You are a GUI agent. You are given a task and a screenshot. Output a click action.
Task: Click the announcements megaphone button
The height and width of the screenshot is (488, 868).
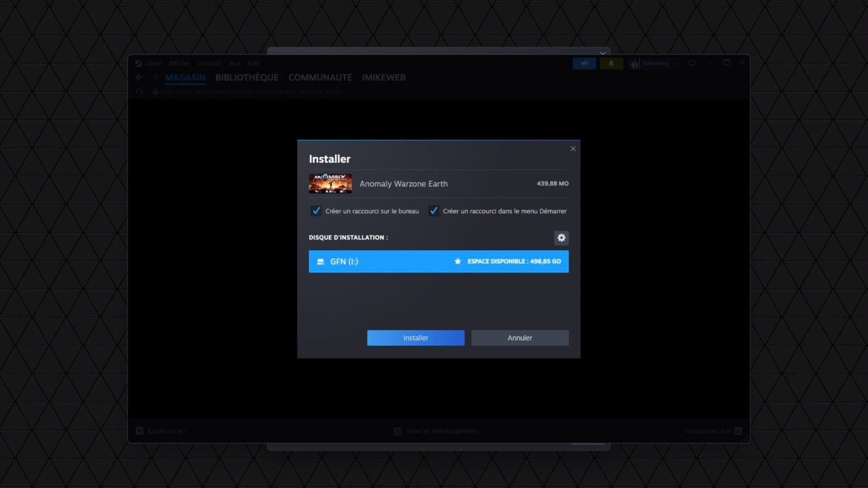[584, 64]
